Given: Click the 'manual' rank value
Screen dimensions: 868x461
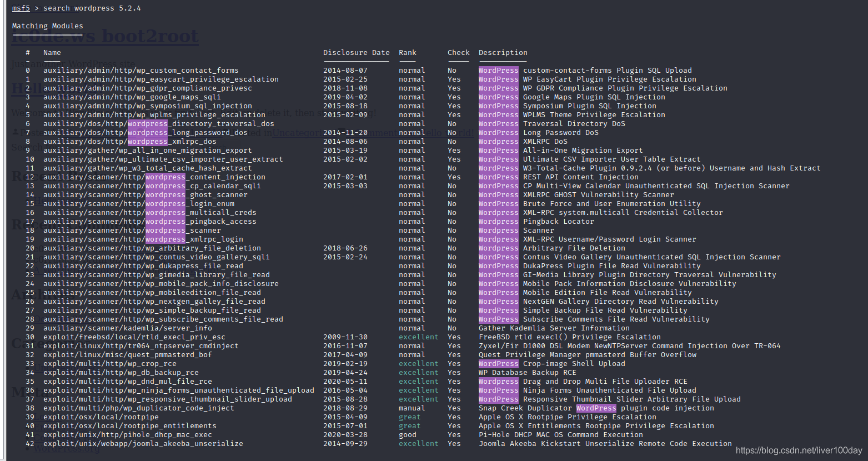Looking at the screenshot, I should 412,408.
